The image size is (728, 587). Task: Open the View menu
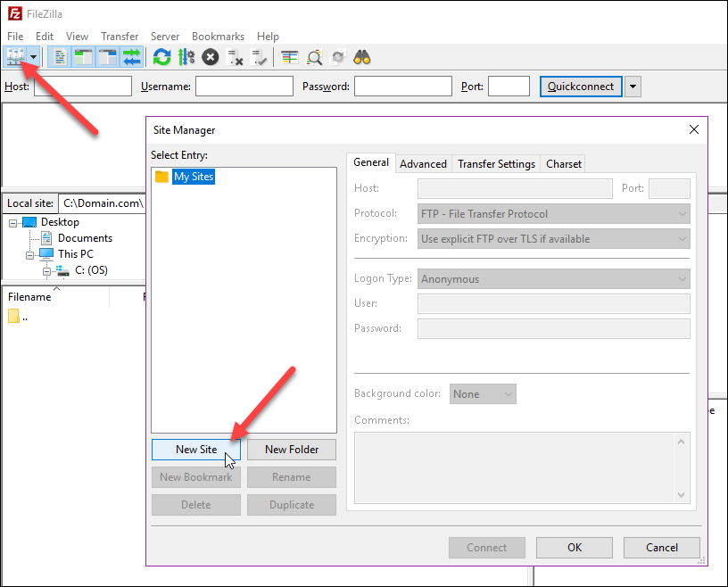point(77,37)
